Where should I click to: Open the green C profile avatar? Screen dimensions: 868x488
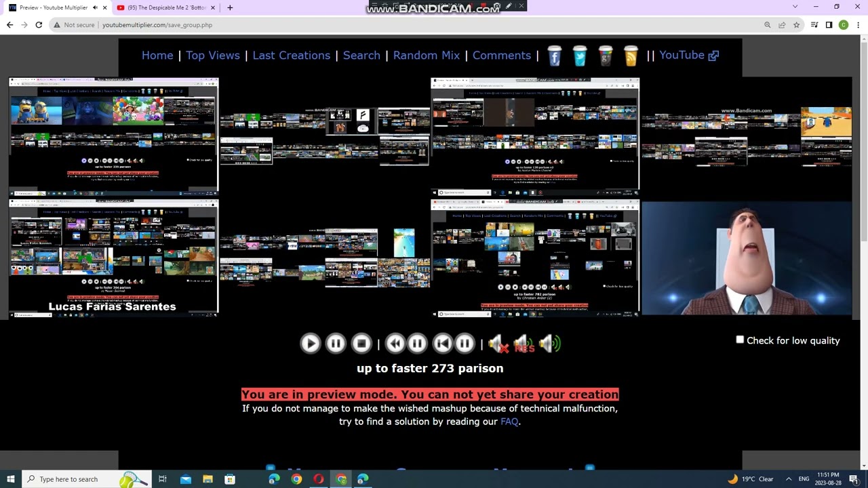point(844,25)
